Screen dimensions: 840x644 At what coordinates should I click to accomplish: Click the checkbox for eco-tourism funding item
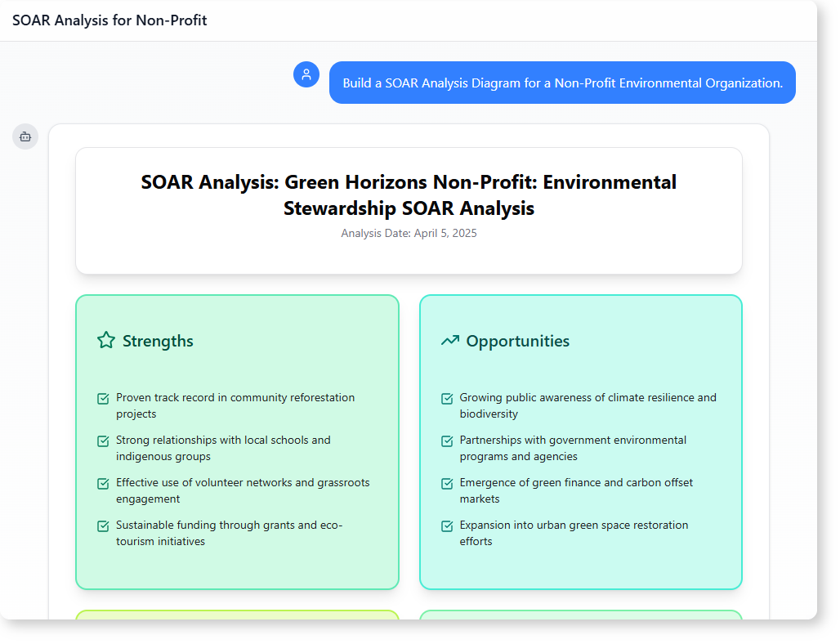(103, 526)
